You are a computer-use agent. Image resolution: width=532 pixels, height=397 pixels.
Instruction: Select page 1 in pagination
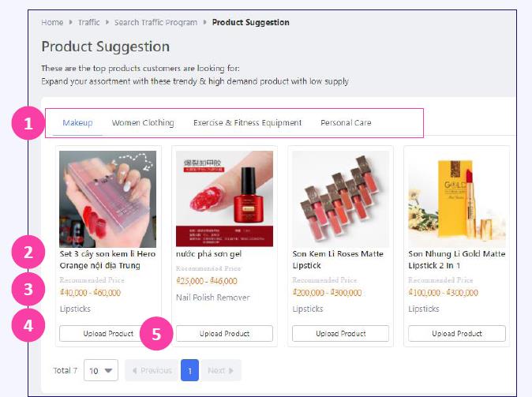click(189, 370)
